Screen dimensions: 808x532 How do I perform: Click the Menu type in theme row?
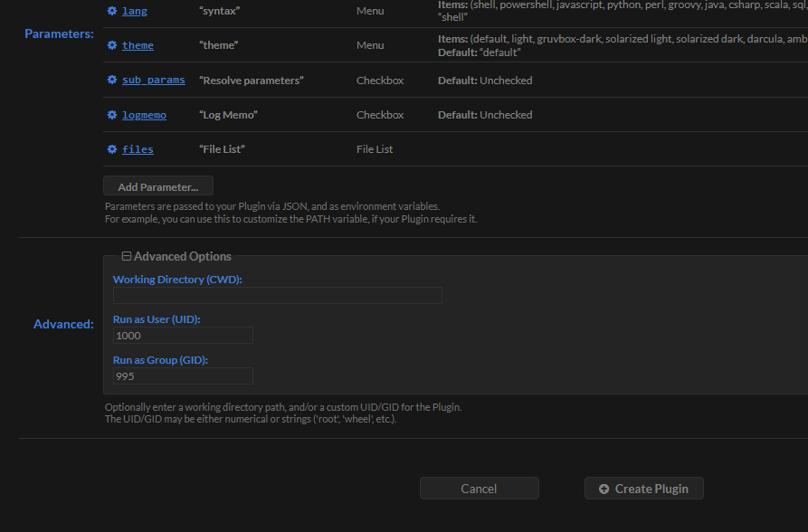pos(370,45)
